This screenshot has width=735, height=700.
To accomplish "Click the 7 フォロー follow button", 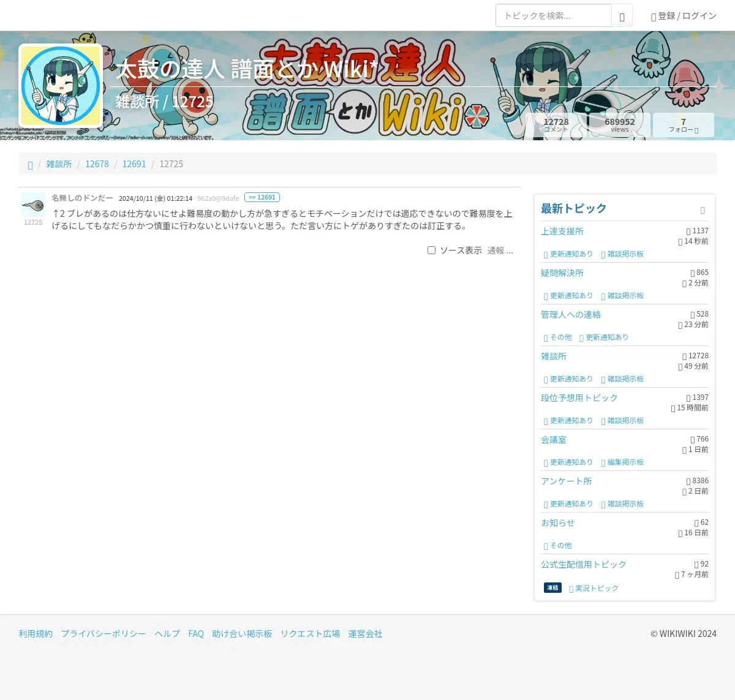I will click(683, 125).
